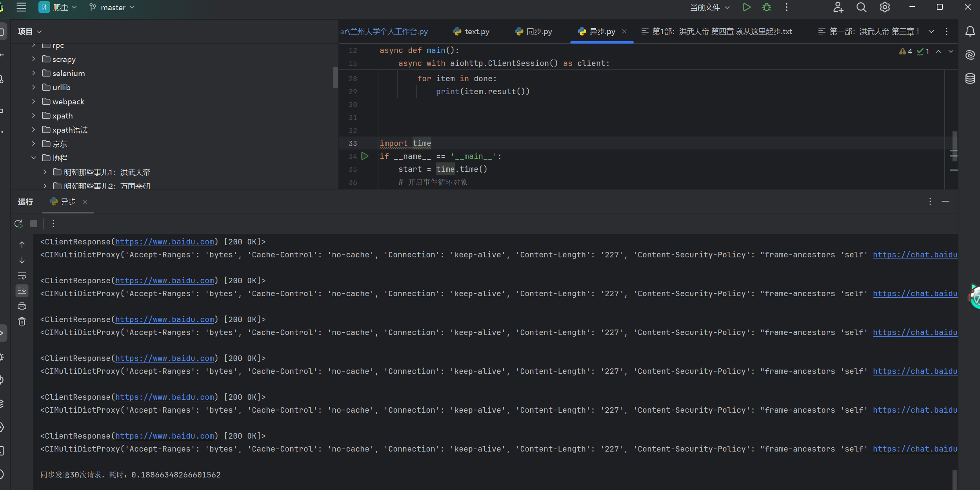Open run panel options menu
980x490 pixels.
point(930,201)
